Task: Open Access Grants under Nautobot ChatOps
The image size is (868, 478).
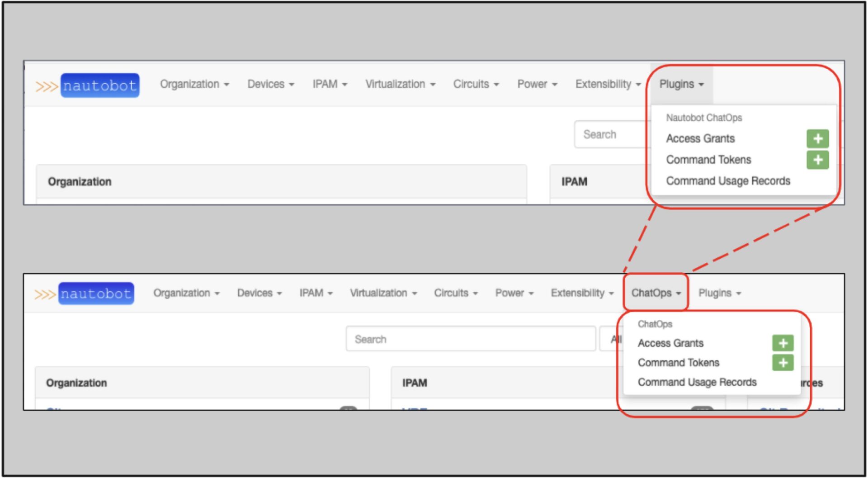Action: [700, 139]
